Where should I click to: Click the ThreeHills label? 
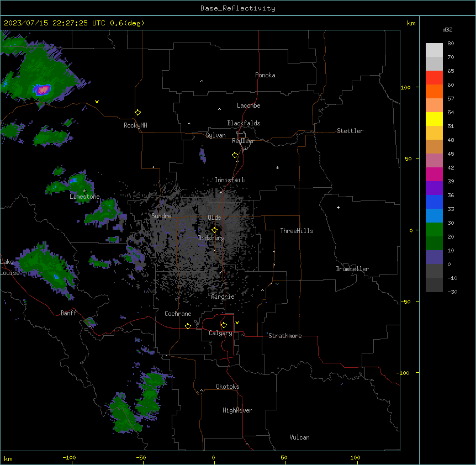pos(297,231)
